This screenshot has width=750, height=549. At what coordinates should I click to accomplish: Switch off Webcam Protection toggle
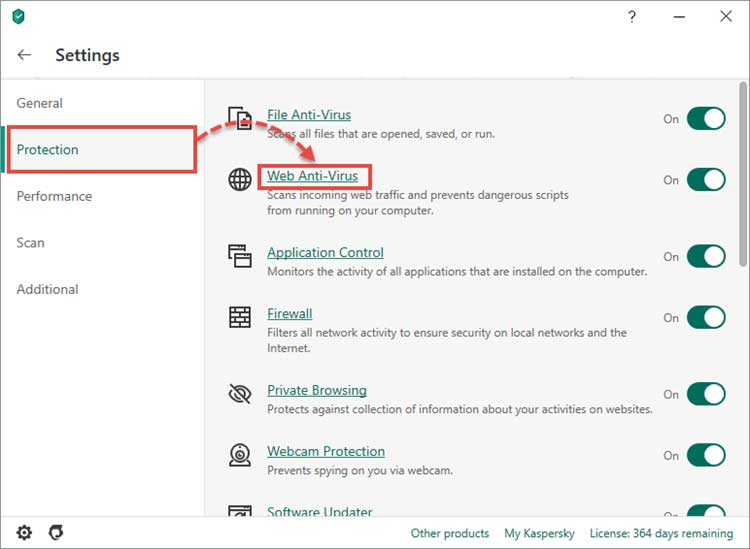tap(706, 455)
